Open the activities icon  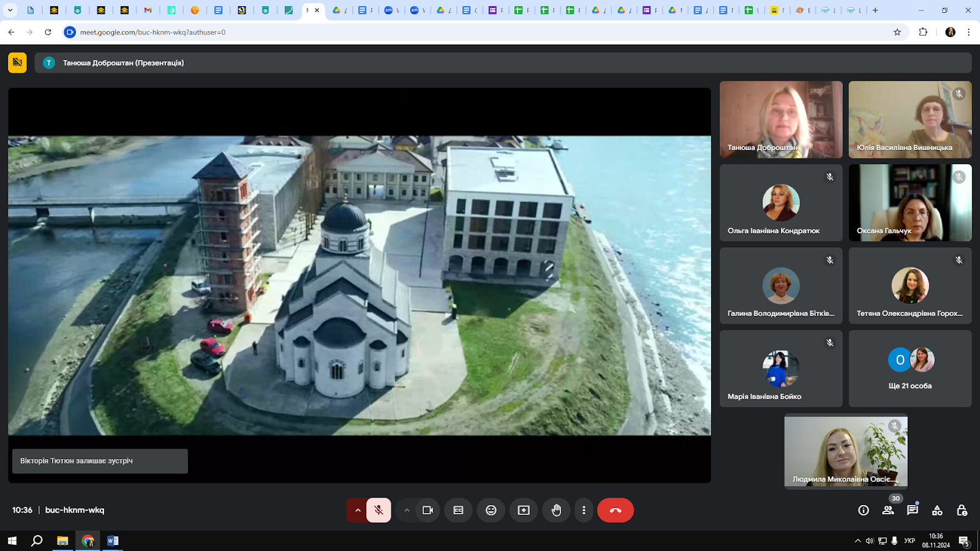[x=937, y=510]
